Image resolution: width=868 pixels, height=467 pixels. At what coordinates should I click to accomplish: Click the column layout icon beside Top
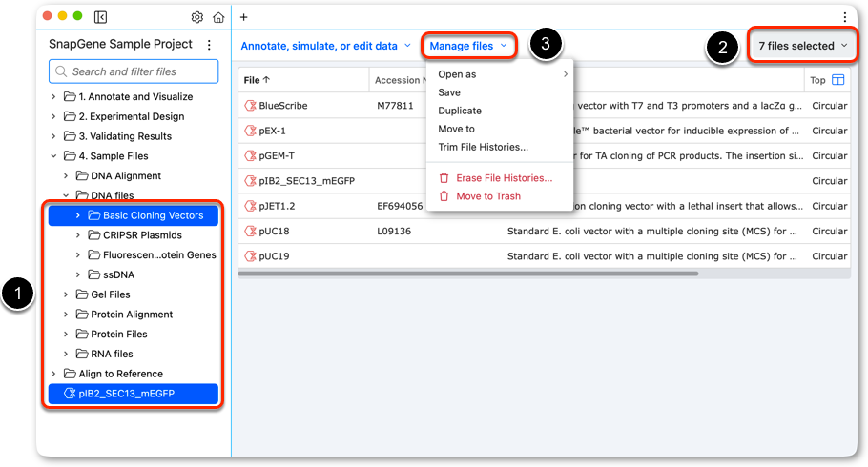click(838, 80)
